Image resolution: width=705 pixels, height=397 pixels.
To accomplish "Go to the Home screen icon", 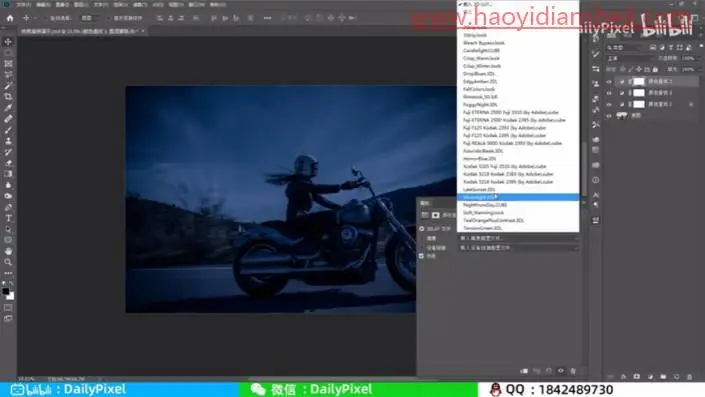I will coord(10,18).
